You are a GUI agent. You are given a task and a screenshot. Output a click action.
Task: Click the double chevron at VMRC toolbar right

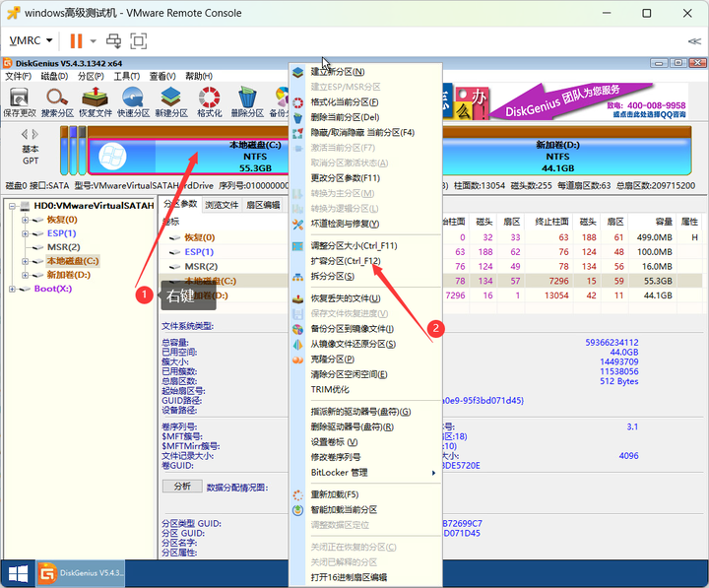pyautogui.click(x=694, y=41)
